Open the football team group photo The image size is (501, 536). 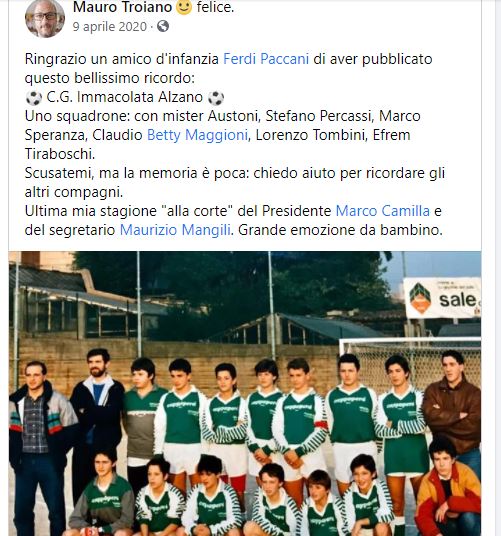(245, 393)
